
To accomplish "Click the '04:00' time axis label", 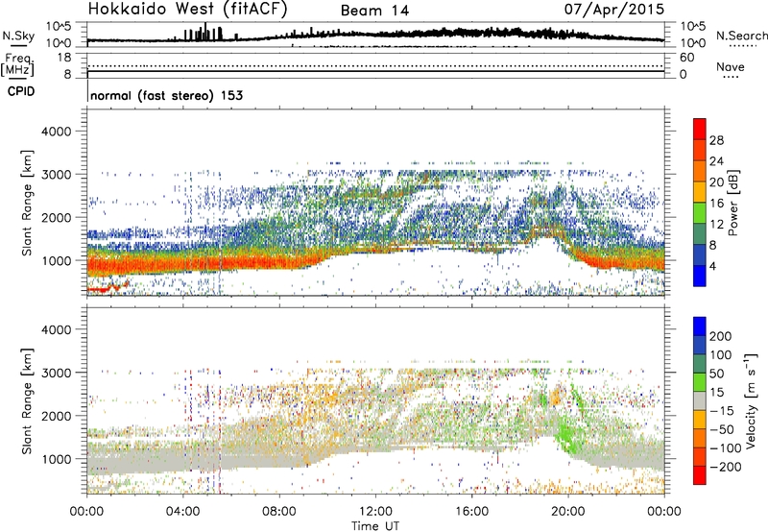I will point(183,512).
